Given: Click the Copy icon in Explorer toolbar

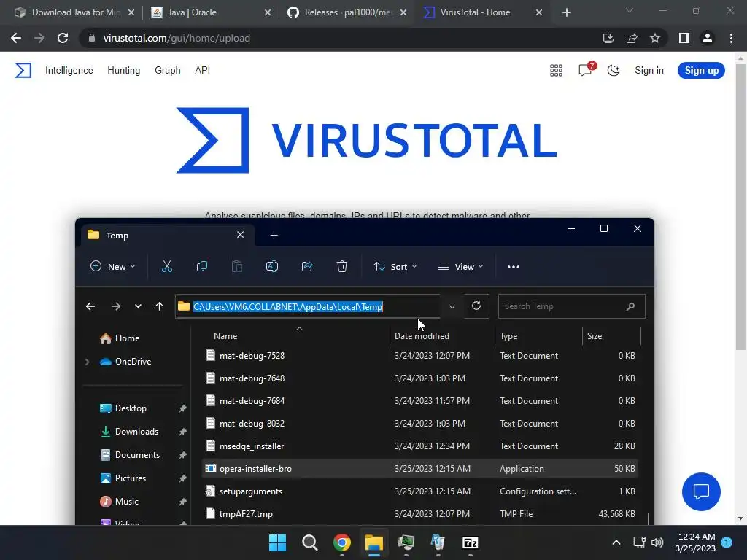Looking at the screenshot, I should click(202, 267).
